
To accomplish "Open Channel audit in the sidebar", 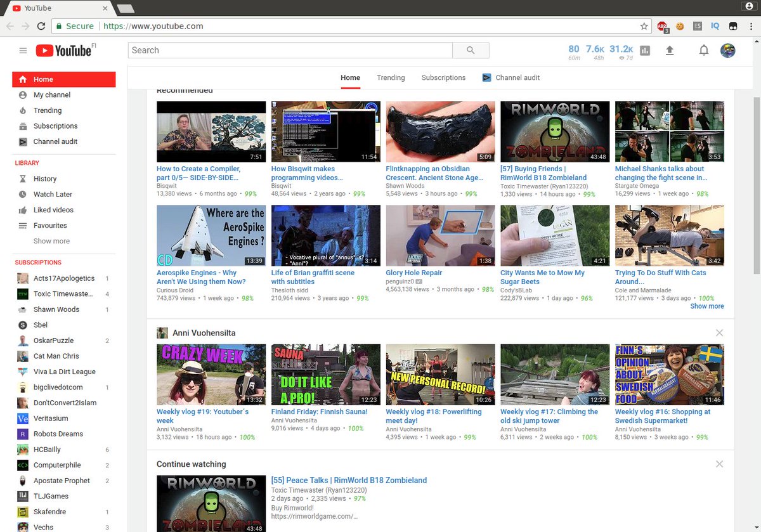I will pos(64,141).
